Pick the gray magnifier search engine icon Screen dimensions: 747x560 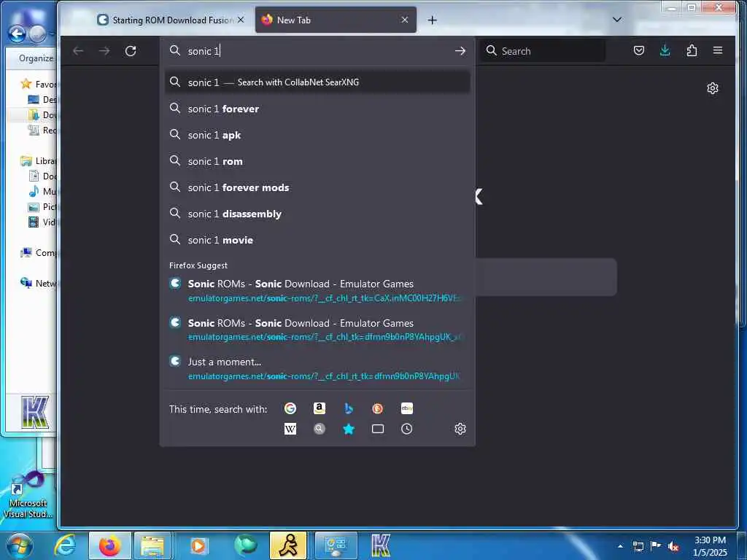[x=320, y=429]
